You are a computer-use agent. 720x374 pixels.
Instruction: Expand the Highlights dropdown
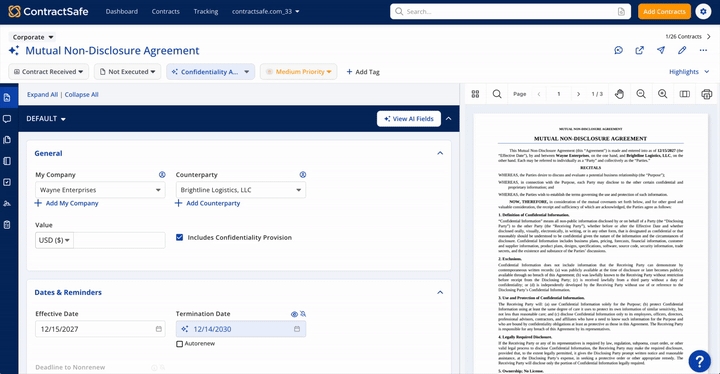689,72
